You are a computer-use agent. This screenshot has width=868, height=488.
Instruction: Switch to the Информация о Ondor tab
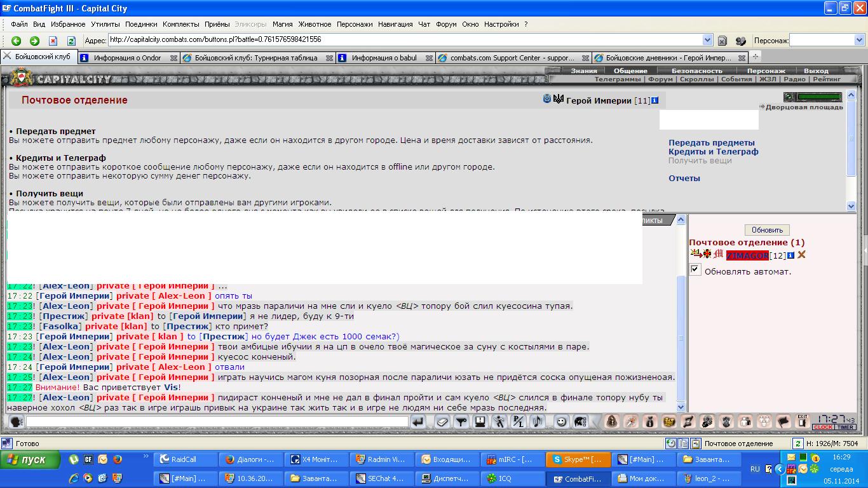(x=127, y=58)
